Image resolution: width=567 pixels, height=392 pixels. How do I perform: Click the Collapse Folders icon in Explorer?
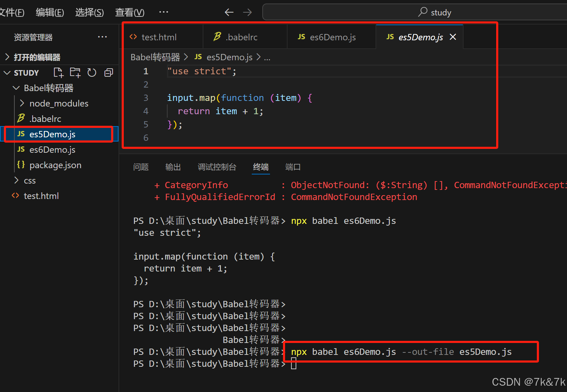(108, 73)
